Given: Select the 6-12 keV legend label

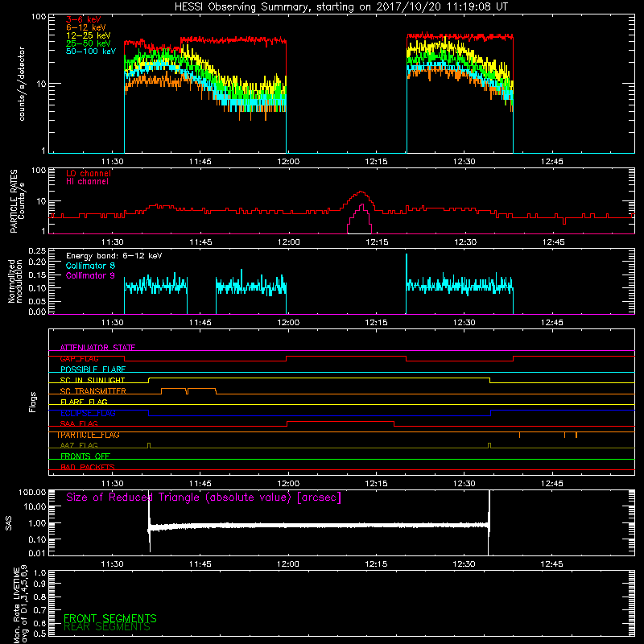Looking at the screenshot, I should click(x=86, y=27).
